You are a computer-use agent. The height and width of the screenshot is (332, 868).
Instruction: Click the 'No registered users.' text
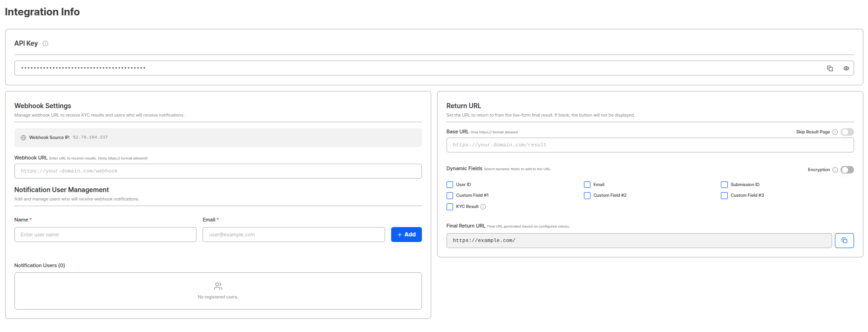click(218, 297)
